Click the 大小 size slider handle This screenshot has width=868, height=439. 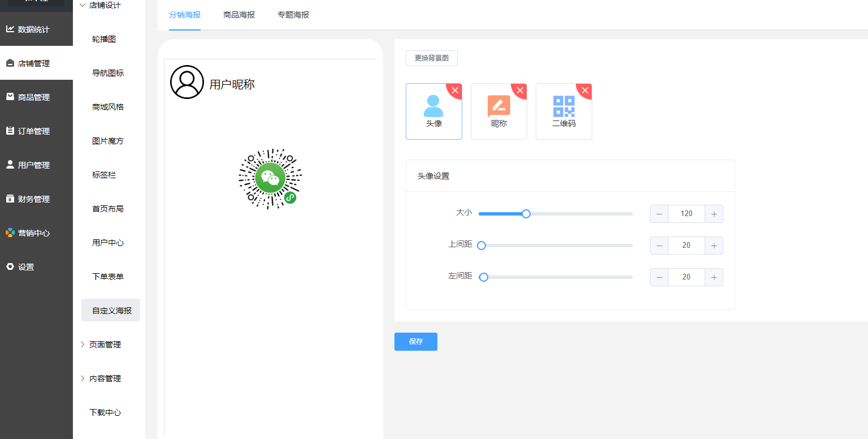[526, 214]
